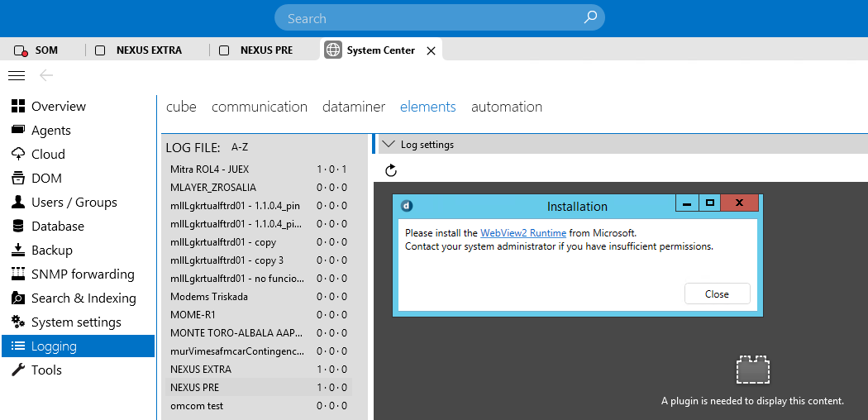
Task: Open the dataminer logging tab
Action: coord(354,107)
